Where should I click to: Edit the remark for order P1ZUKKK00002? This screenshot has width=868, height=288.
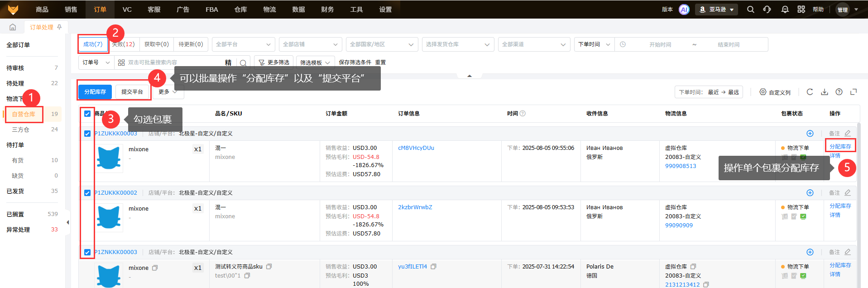[848, 193]
